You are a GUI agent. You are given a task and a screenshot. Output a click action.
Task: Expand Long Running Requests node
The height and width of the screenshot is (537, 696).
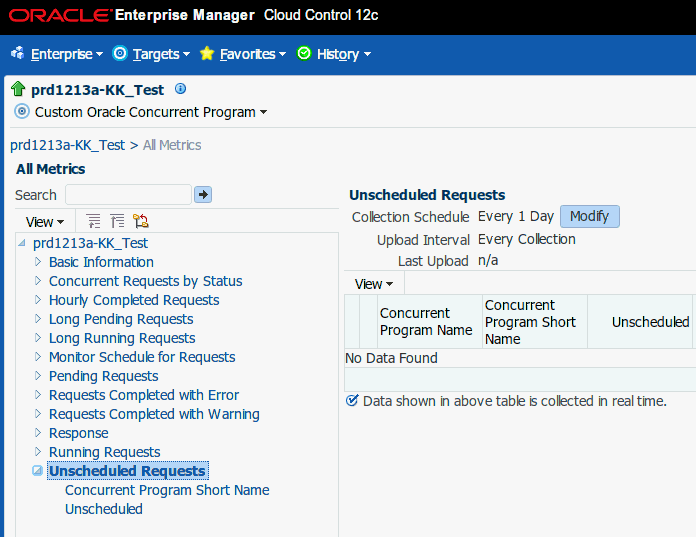(x=38, y=338)
